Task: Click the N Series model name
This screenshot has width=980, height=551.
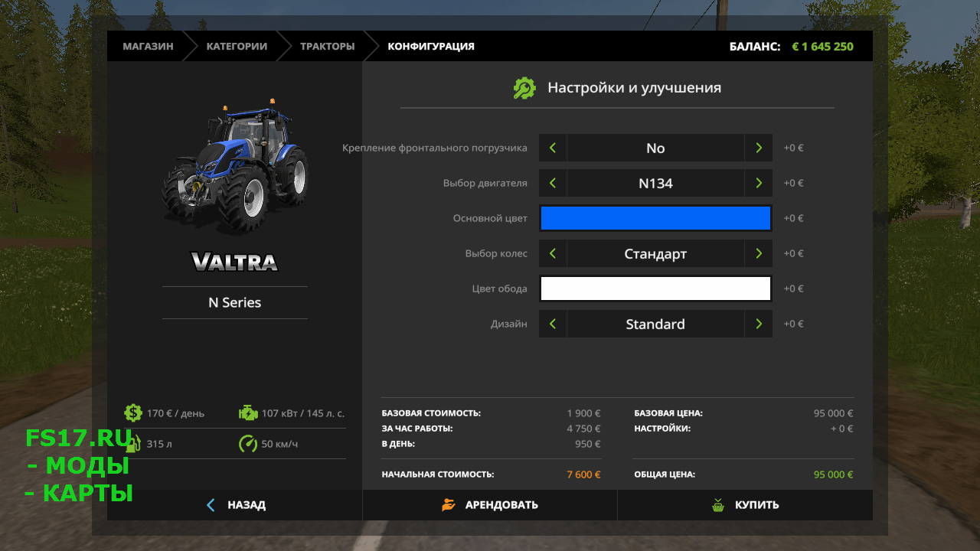Action: click(234, 302)
